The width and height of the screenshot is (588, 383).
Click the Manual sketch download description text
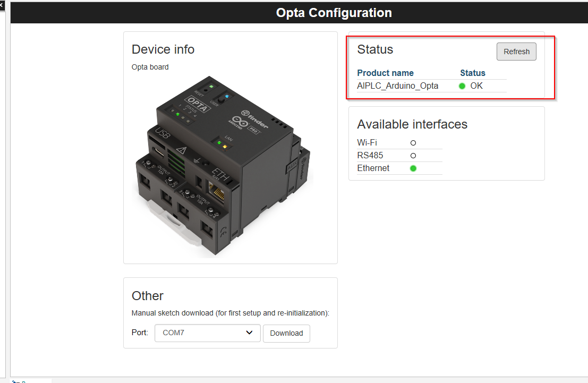coord(230,313)
